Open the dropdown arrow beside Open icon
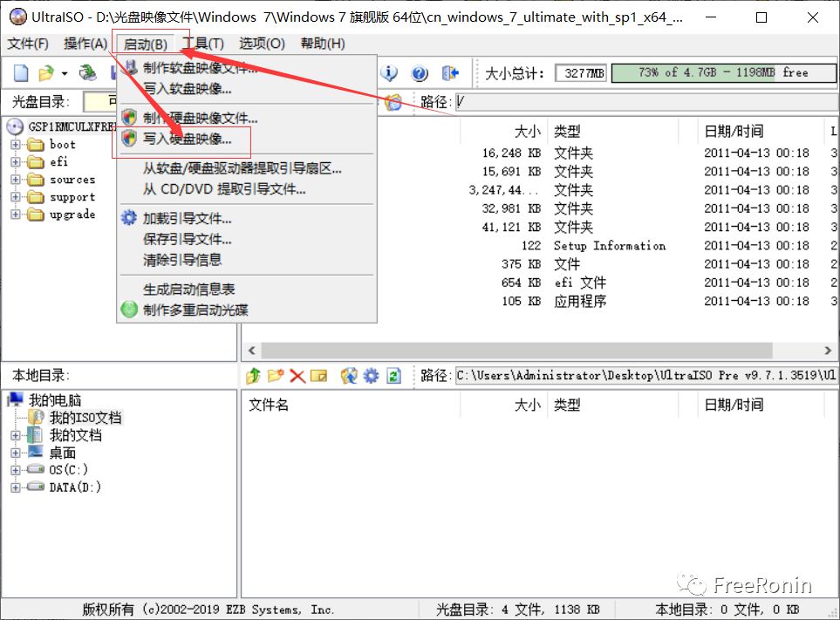 pos(65,73)
